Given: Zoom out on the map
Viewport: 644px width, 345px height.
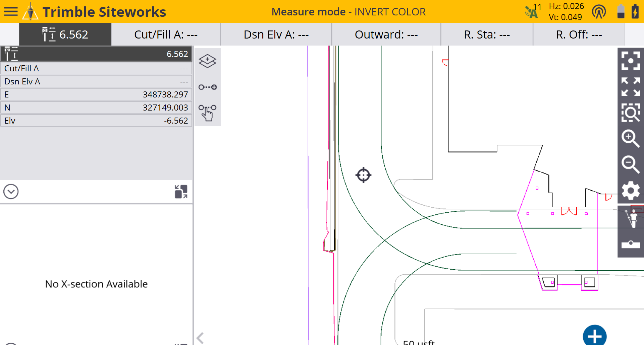Looking at the screenshot, I should click(x=631, y=164).
